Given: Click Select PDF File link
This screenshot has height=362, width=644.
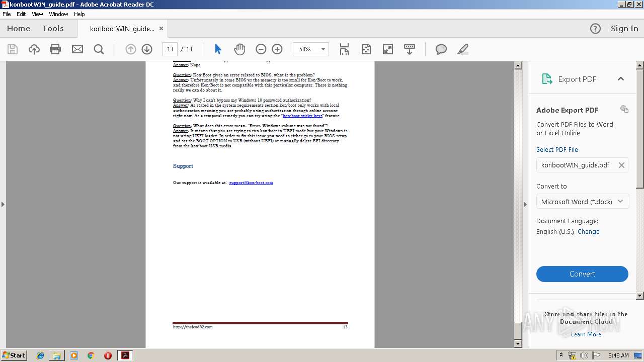Looking at the screenshot, I should (557, 150).
